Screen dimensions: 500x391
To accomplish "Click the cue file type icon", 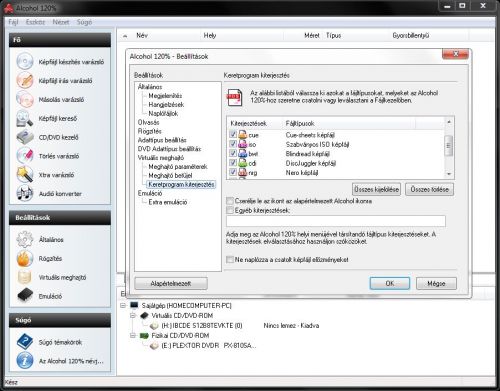I will coord(243,135).
